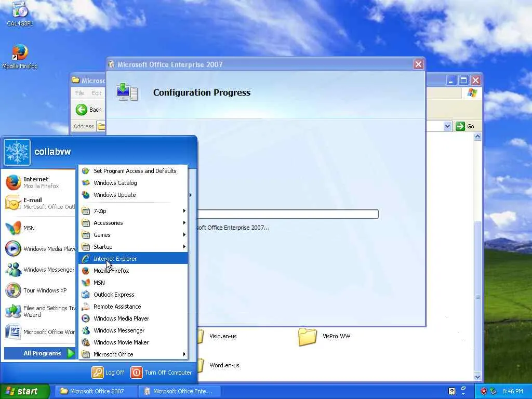The width and height of the screenshot is (532, 399).
Task: Open MSN butterfly icon in left pane
Action: pos(13,228)
